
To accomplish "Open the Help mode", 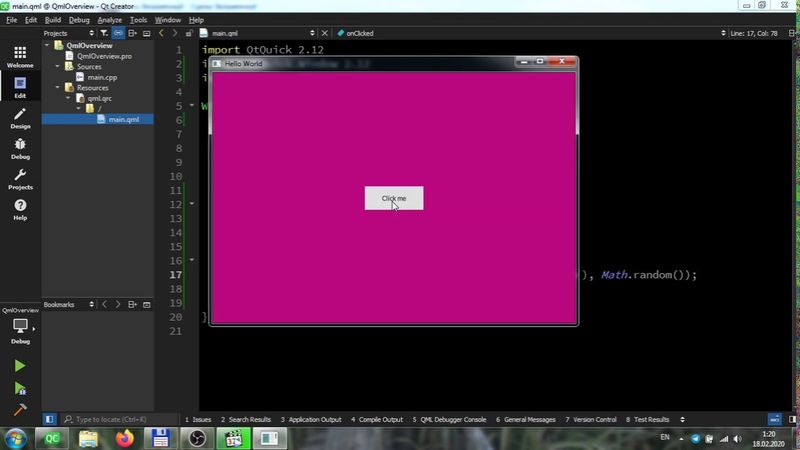I will [x=20, y=210].
